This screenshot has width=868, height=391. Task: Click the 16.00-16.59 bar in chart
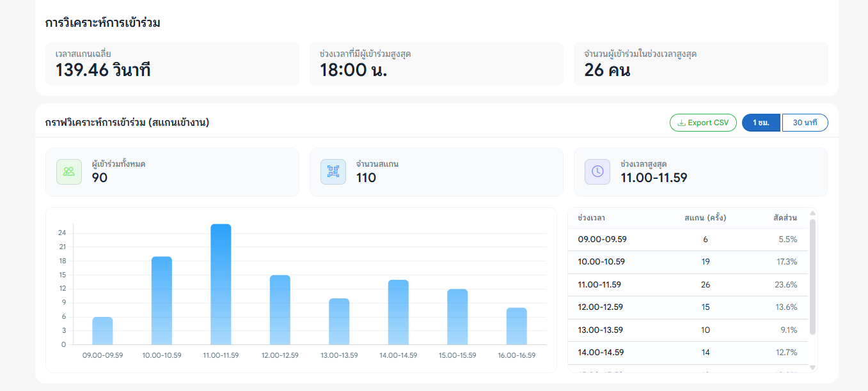(517, 326)
